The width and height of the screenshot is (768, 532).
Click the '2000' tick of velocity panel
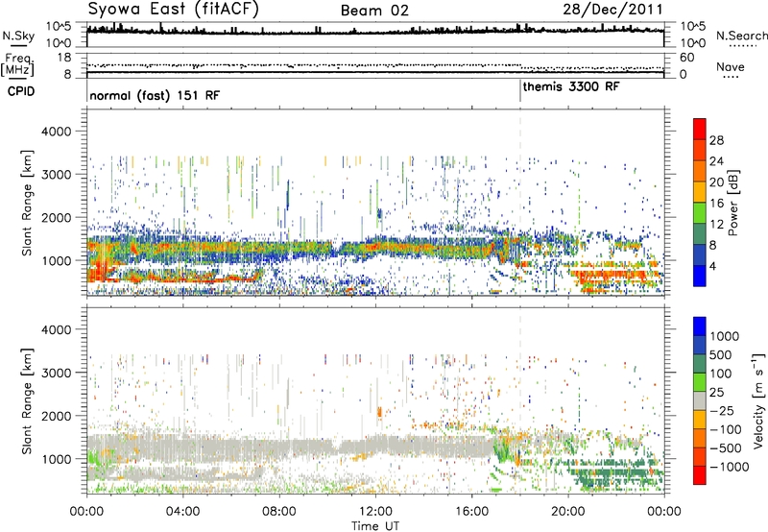point(57,416)
